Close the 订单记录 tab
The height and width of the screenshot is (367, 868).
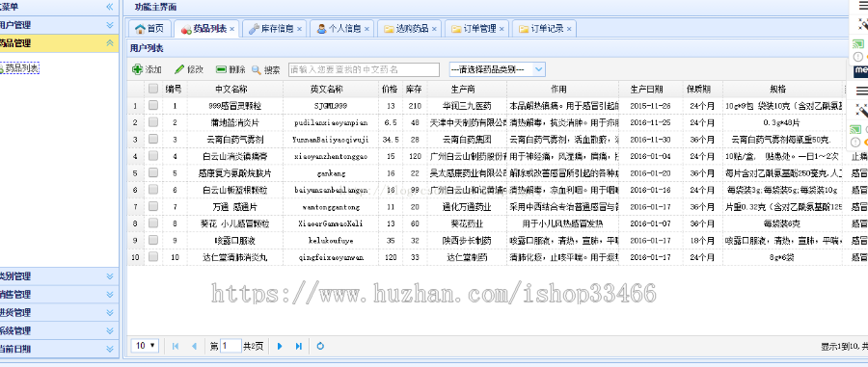click(x=569, y=29)
